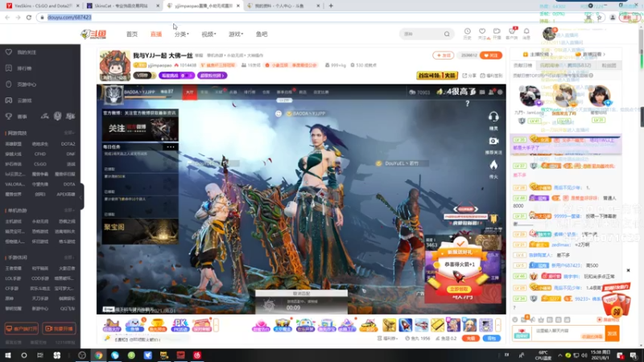
Task: Expand 全部 next to 单机热游
Action: click(68, 211)
